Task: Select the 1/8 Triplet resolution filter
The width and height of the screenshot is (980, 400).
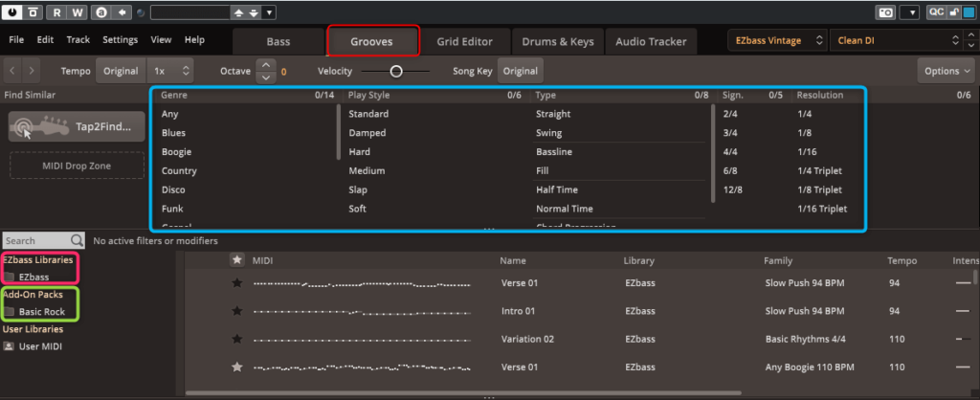Action: [x=819, y=189]
